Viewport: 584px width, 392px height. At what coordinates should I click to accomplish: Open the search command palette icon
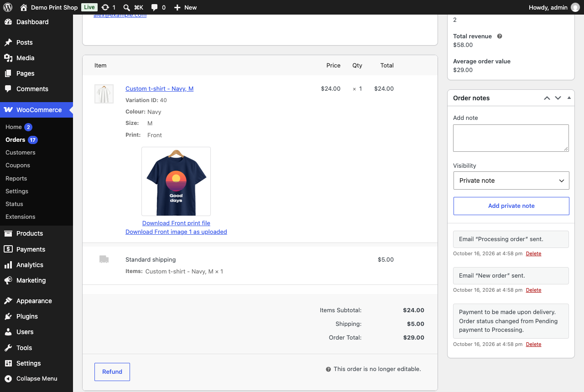tap(127, 7)
